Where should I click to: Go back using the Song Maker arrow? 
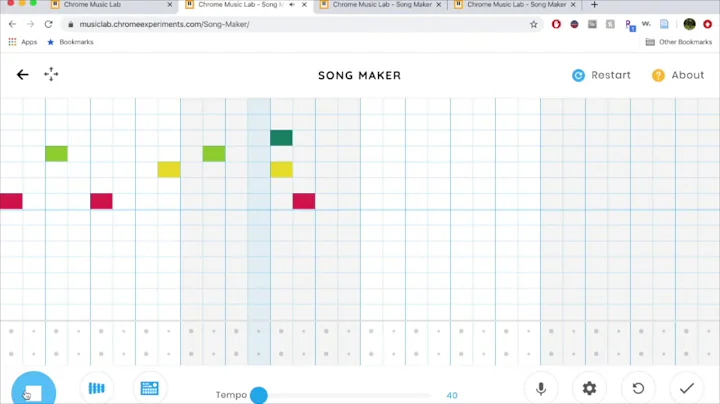click(x=22, y=74)
